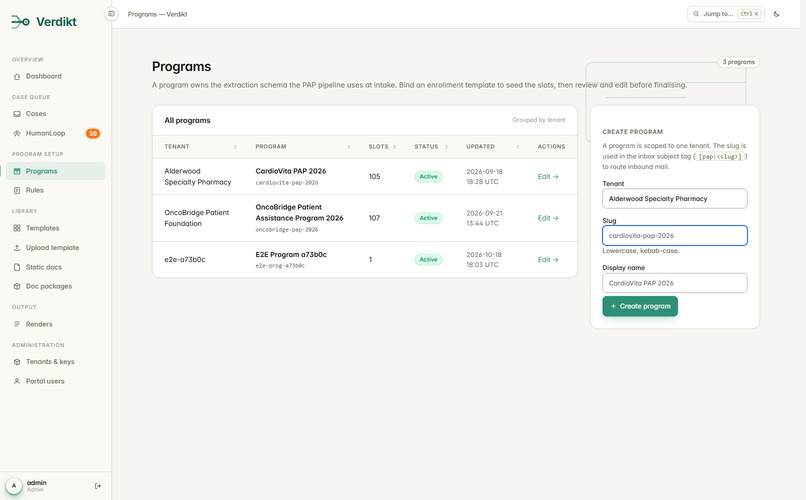Screen dimensions: 806x500
Task: Click the 3 programs count badge
Action: tap(739, 62)
